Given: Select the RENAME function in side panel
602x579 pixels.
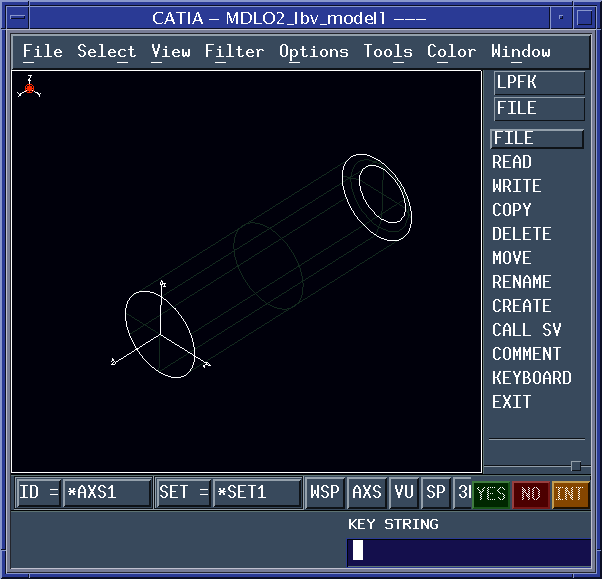Looking at the screenshot, I should click(521, 282).
